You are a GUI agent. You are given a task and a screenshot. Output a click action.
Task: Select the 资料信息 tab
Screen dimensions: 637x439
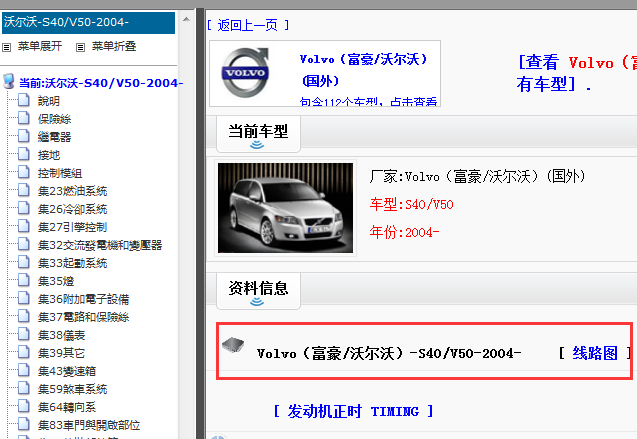[258, 291]
